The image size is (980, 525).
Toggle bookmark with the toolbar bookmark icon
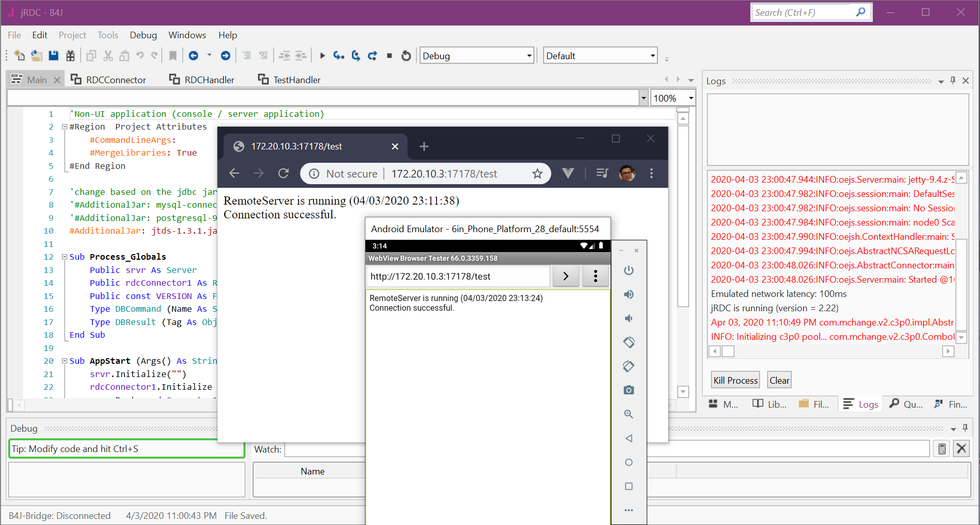tap(173, 56)
